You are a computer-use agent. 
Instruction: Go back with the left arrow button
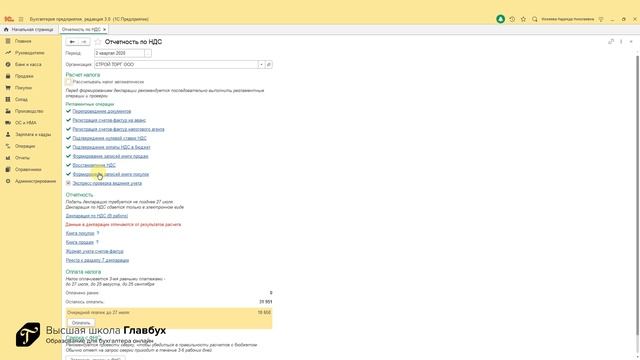72,42
